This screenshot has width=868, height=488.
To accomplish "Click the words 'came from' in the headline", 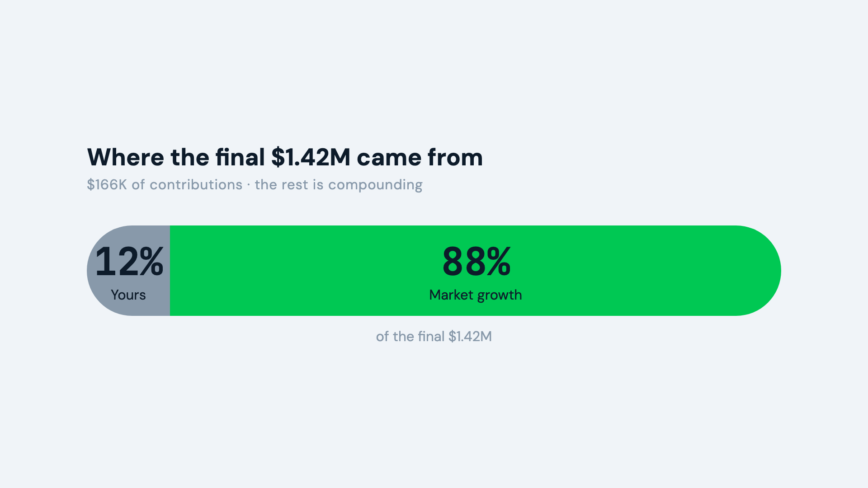I will point(420,157).
